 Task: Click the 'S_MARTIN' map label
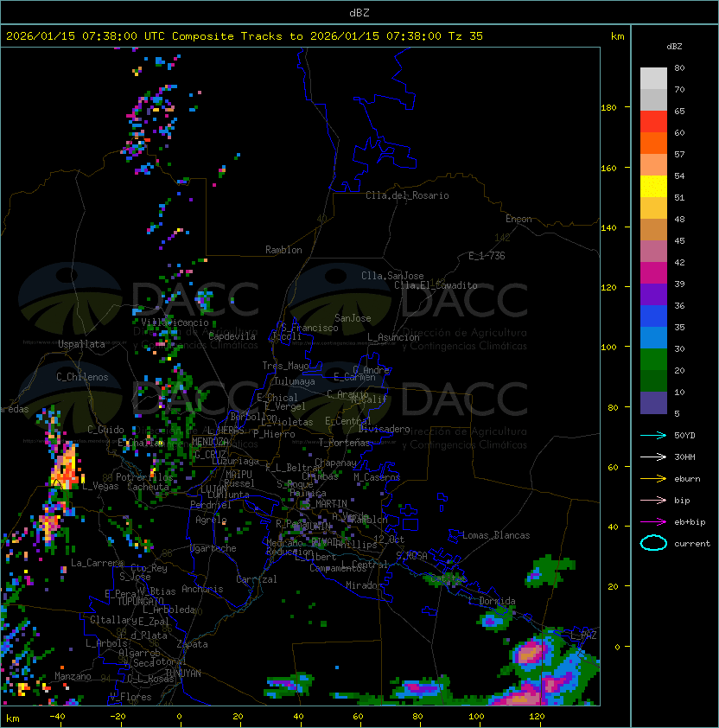click(326, 504)
